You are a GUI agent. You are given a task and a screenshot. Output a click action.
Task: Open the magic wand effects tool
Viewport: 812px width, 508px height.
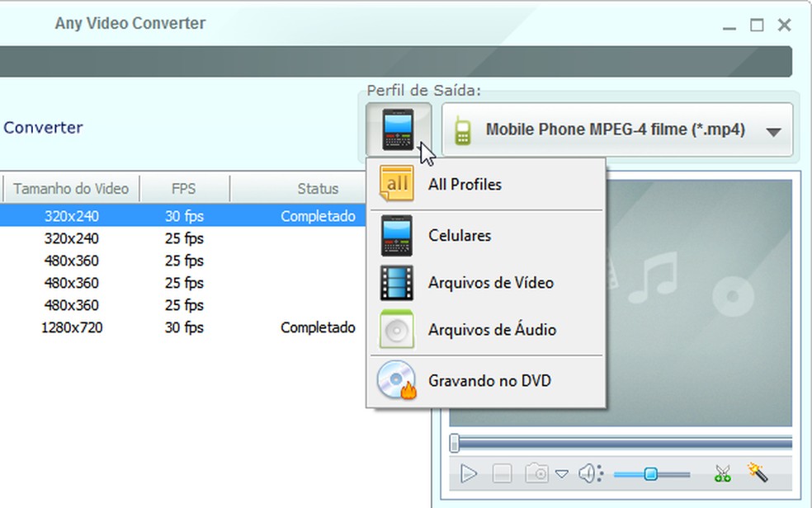(x=757, y=473)
